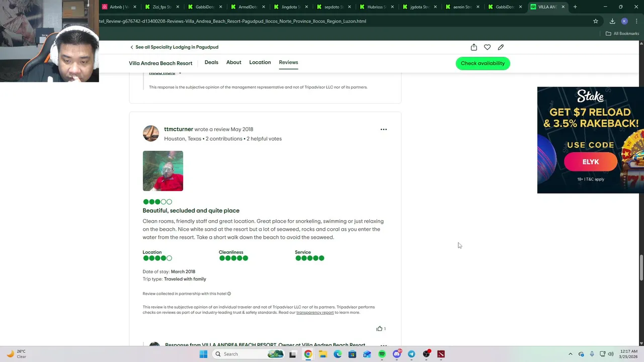Click the 'Beautiful, secluded and quite place' title
This screenshot has width=644, height=362.
pos(191,211)
